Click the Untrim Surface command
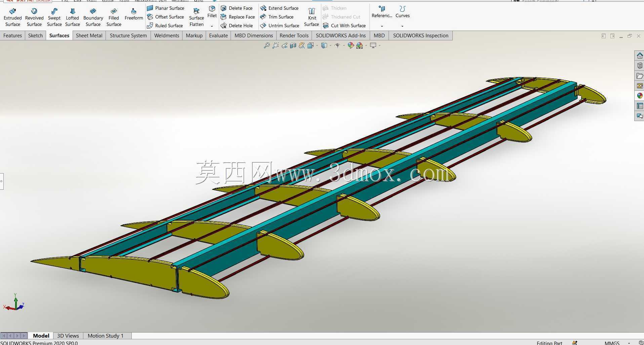The width and height of the screenshot is (644, 345). tap(280, 26)
